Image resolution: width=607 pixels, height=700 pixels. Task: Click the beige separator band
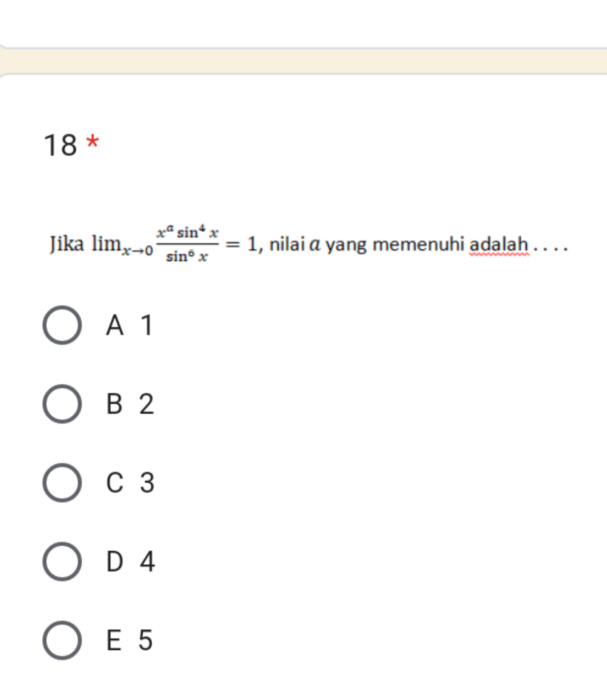pos(303,62)
